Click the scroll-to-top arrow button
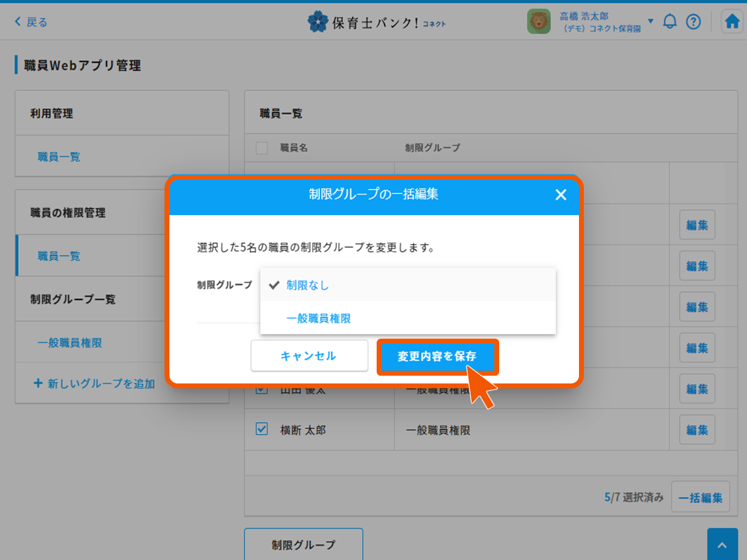747x560 pixels. [722, 545]
